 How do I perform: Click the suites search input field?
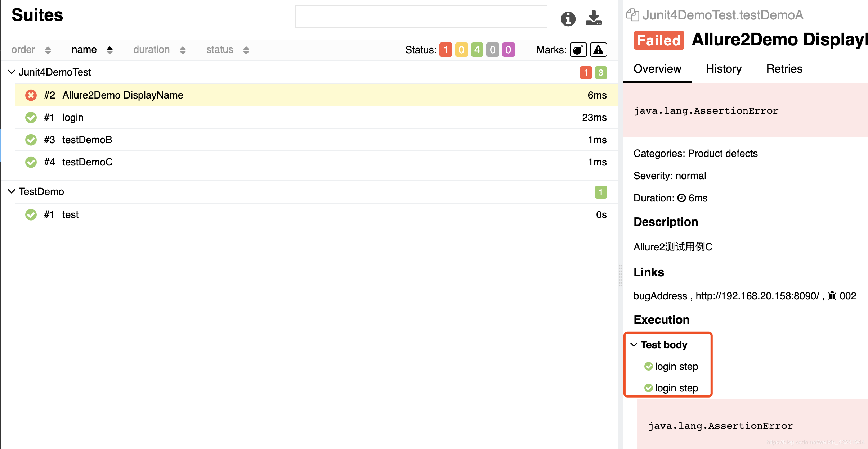421,17
